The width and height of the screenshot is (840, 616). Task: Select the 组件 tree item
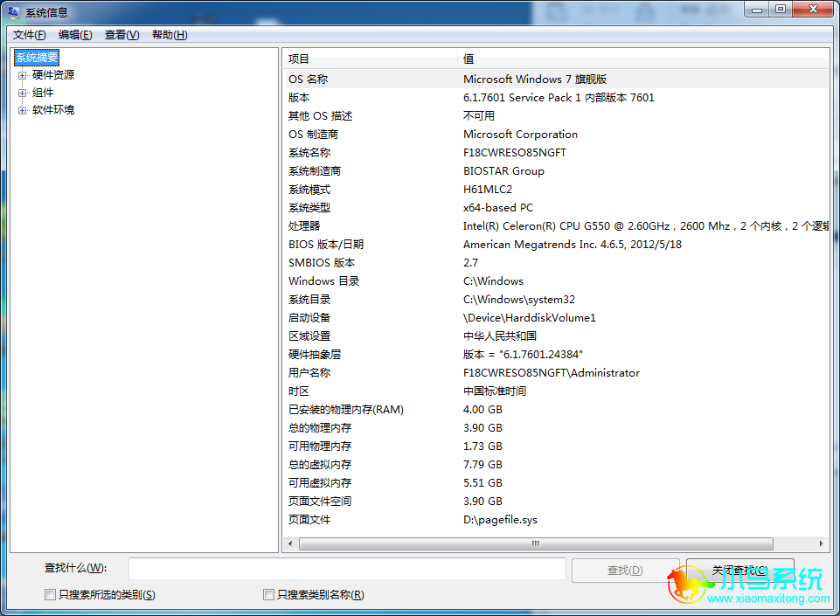coord(43,93)
